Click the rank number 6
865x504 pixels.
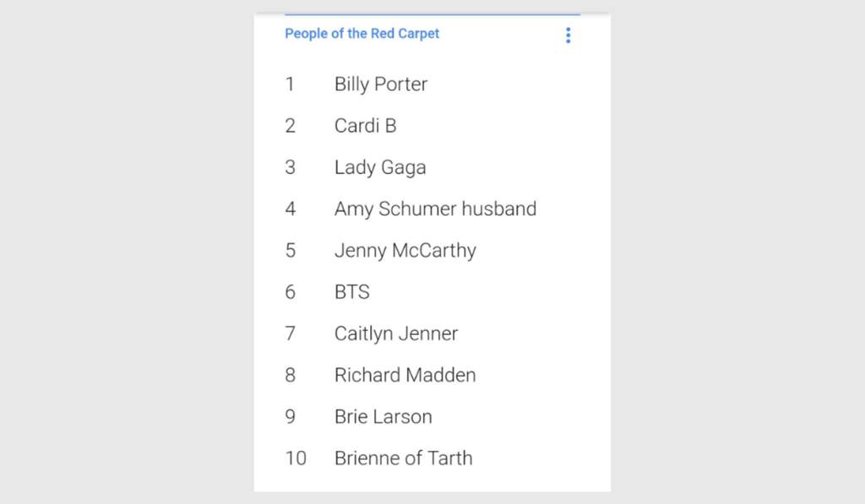[291, 292]
